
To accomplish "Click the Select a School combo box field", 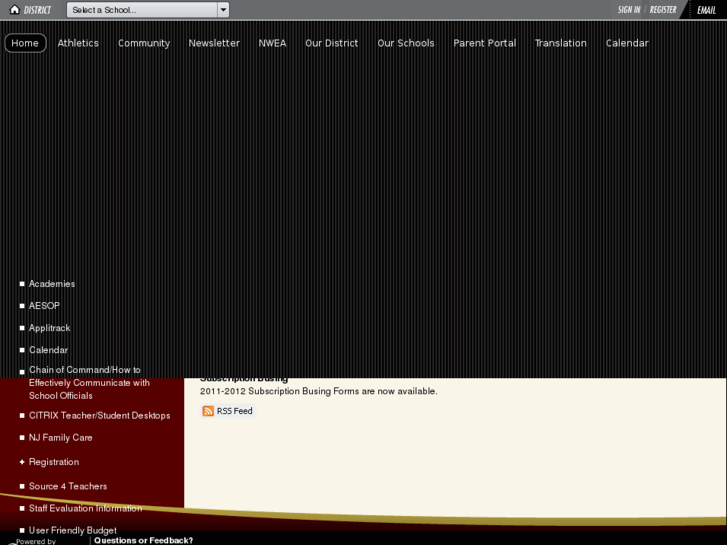I will [x=148, y=10].
